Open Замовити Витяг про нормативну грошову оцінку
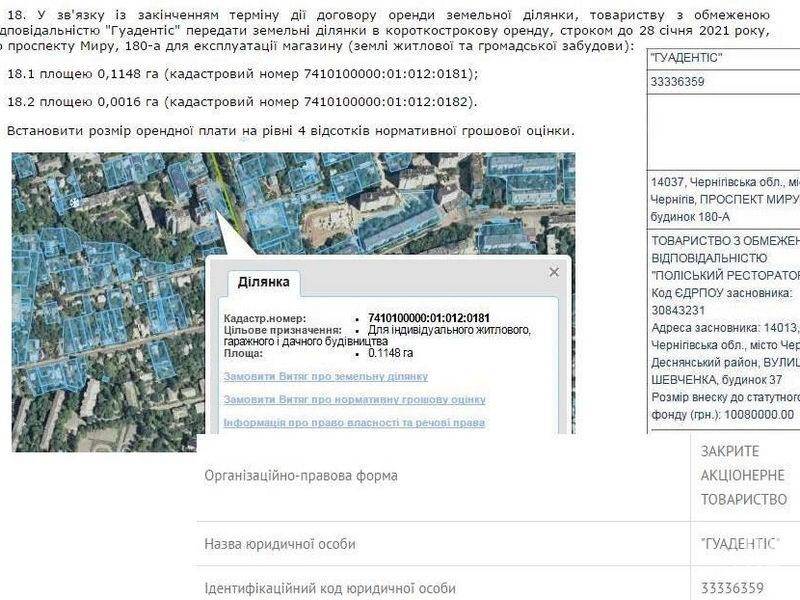This screenshot has width=800, height=600. (x=354, y=399)
